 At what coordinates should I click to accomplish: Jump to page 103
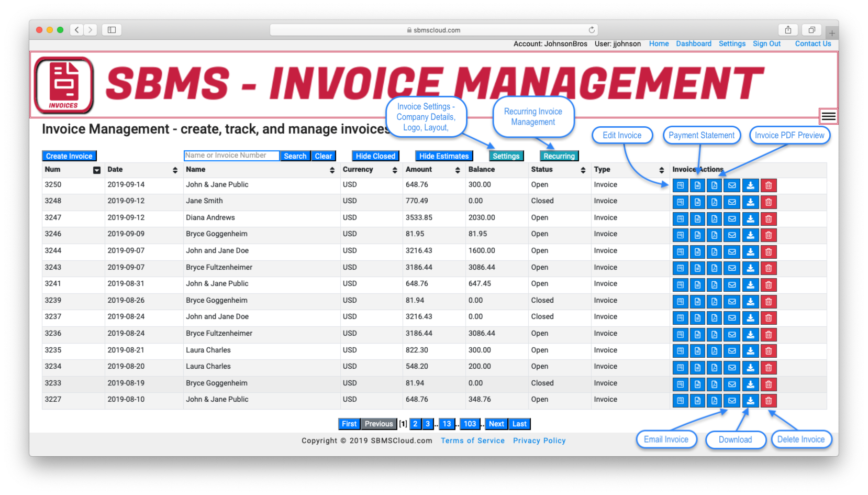click(470, 424)
